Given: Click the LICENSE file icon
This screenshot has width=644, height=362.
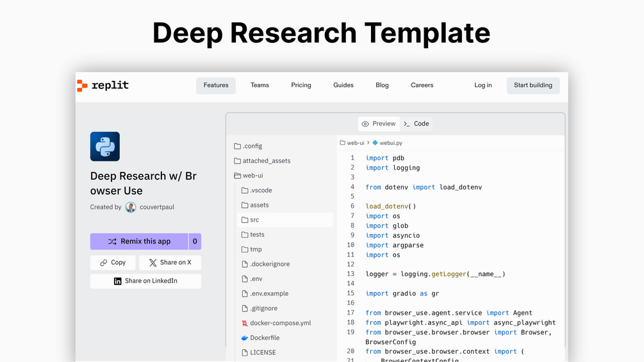Looking at the screenshot, I should 245,352.
